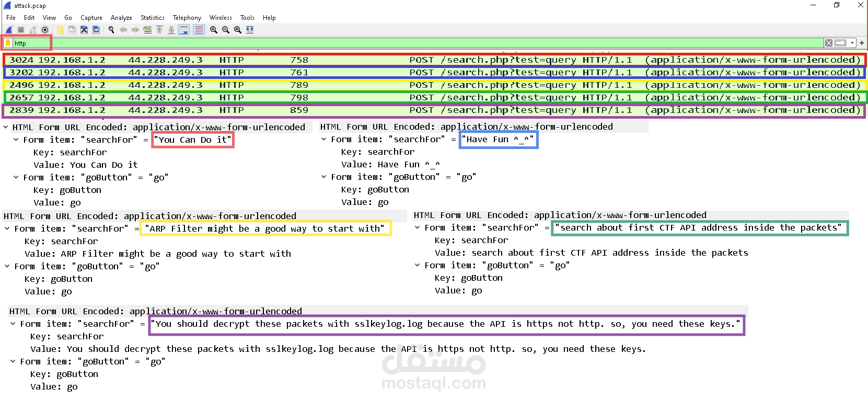Image resolution: width=868 pixels, height=400 pixels.
Task: Open the Help menu
Action: 269,18
